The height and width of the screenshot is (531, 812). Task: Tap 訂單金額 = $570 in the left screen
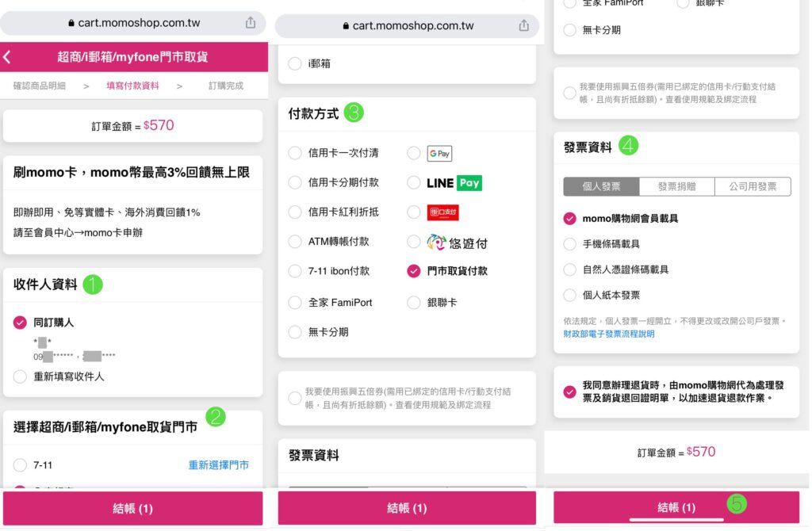click(132, 126)
